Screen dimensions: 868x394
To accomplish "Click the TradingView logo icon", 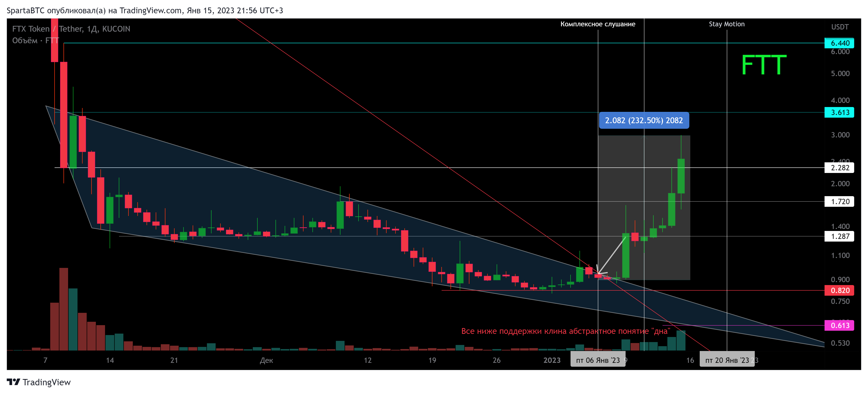I will (14, 382).
